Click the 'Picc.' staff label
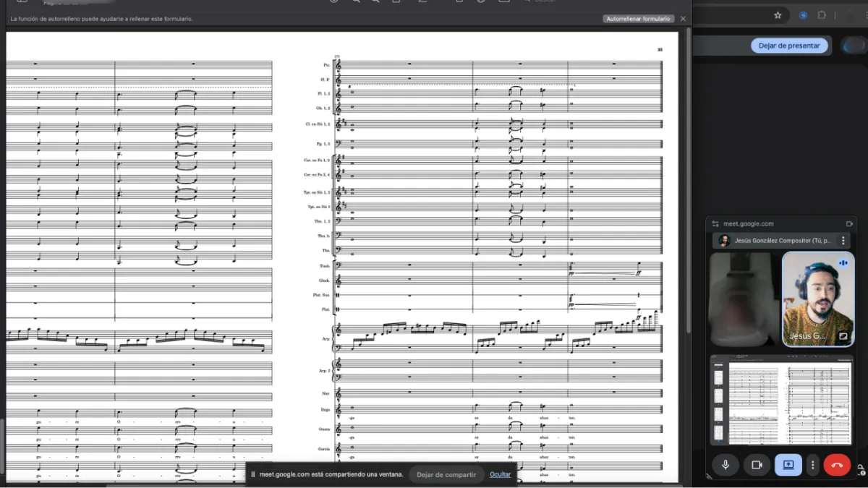Viewport: 868px width, 488px height. (x=327, y=66)
